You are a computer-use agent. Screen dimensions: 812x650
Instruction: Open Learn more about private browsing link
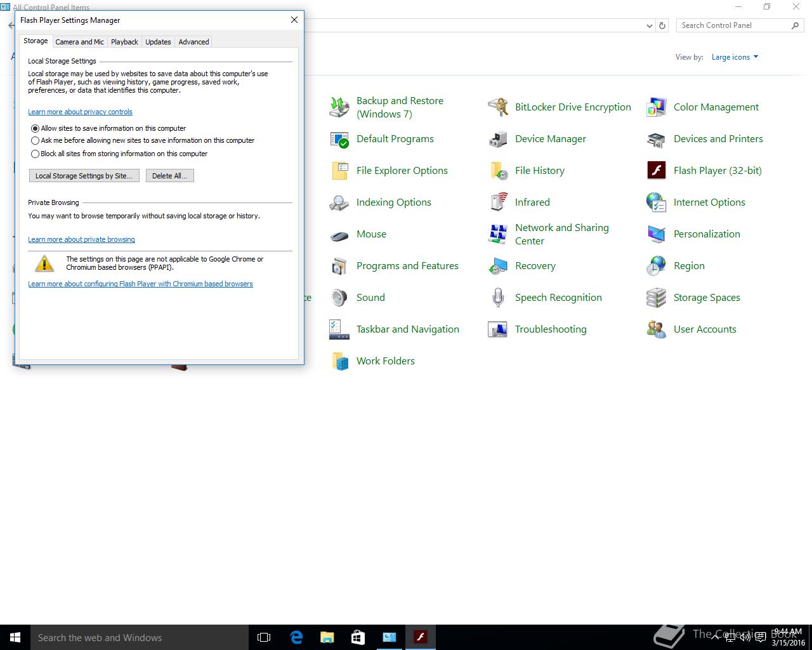[x=81, y=239]
